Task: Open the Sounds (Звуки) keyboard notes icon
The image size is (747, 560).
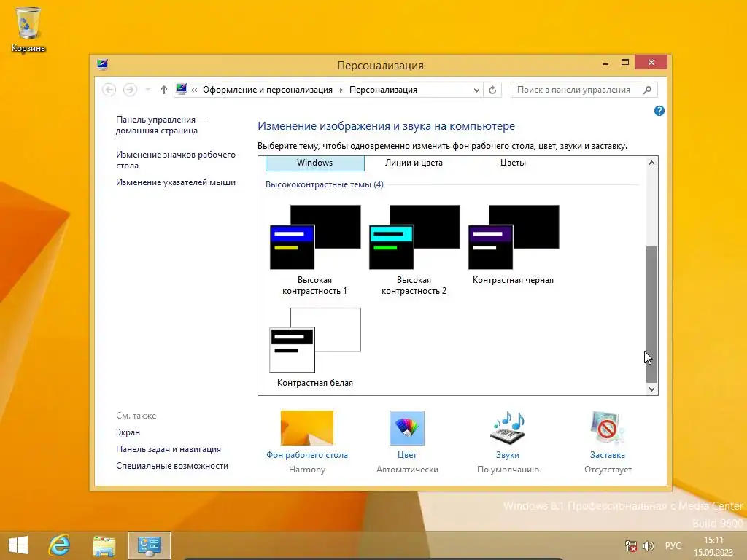Action: pyautogui.click(x=508, y=427)
